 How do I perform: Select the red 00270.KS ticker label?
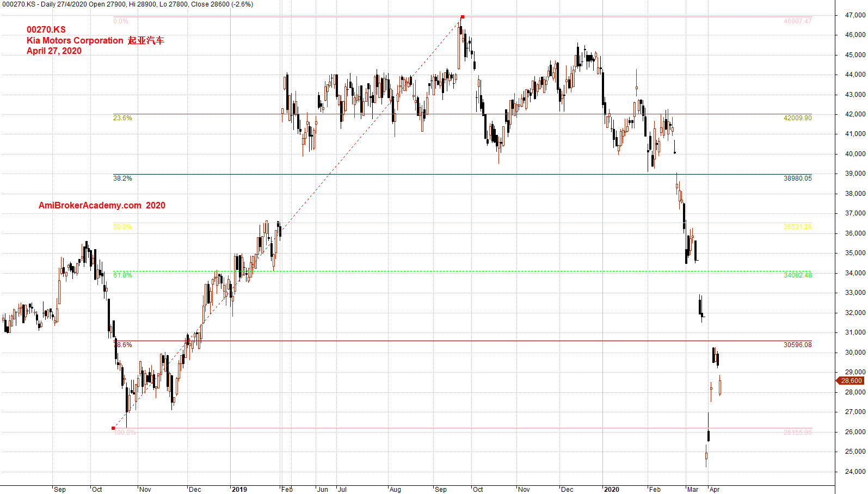click(46, 30)
